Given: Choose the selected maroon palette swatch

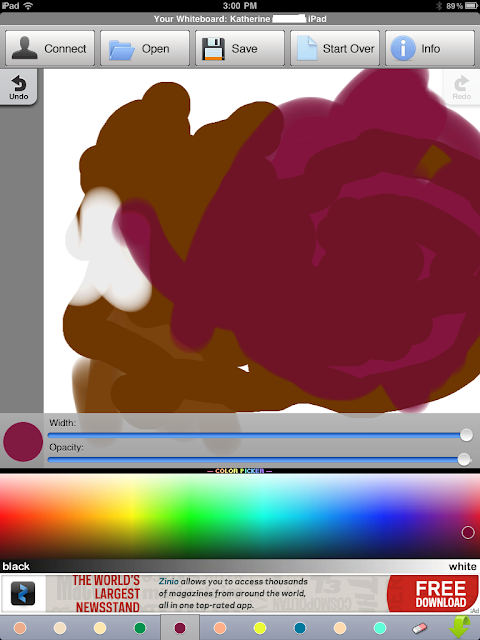Looking at the screenshot, I should click(180, 628).
